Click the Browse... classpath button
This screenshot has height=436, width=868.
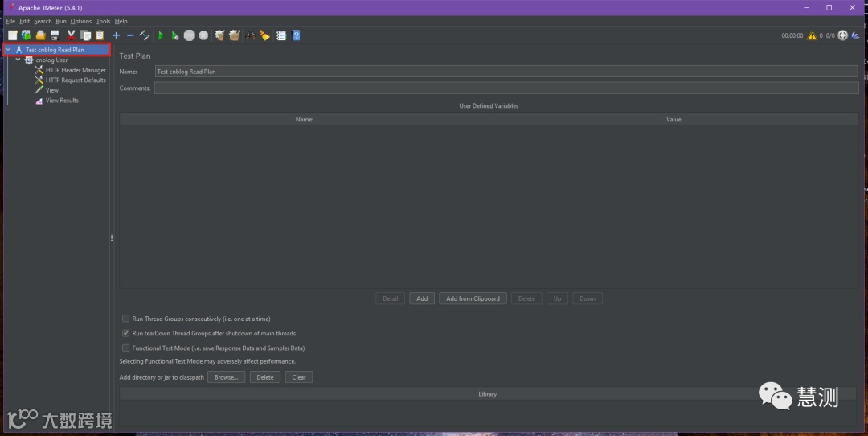(226, 377)
